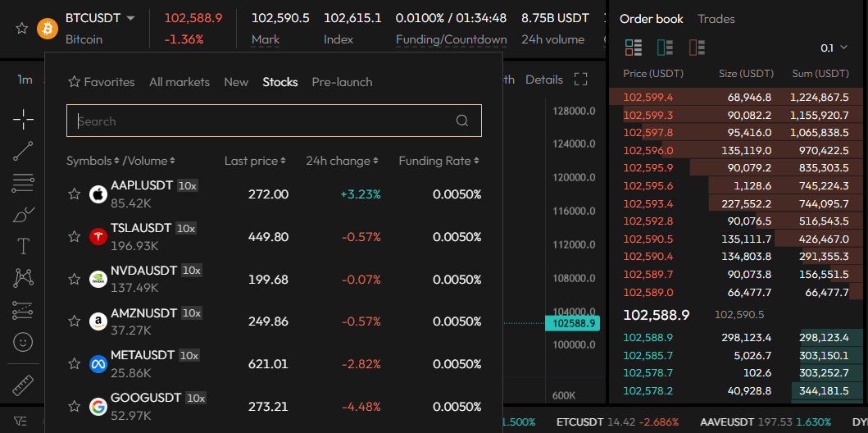Open order book 0.1 precision dropdown
868x433 pixels.
click(x=834, y=48)
